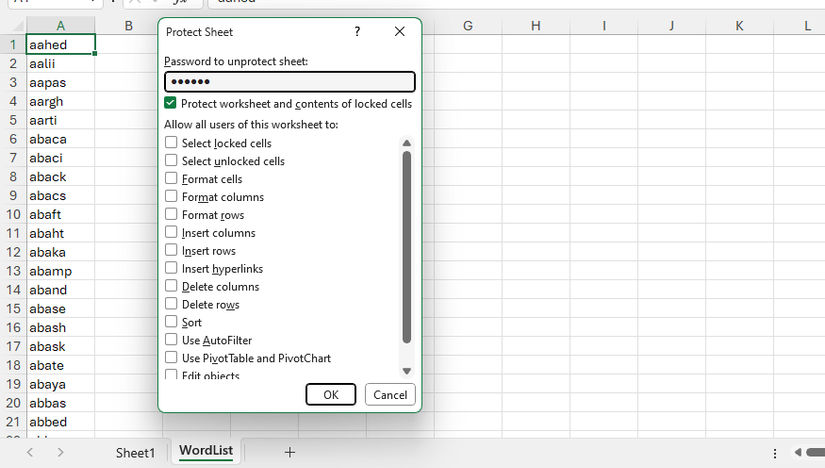Allow Delete columns permission
This screenshot has height=468, width=825.
click(x=171, y=286)
